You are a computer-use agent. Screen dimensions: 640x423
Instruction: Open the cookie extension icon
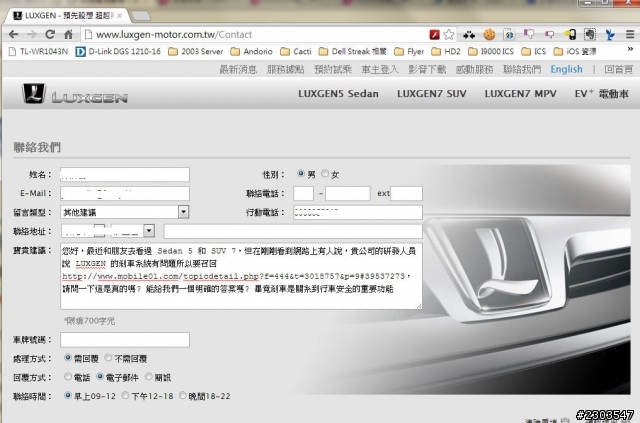[x=489, y=35]
